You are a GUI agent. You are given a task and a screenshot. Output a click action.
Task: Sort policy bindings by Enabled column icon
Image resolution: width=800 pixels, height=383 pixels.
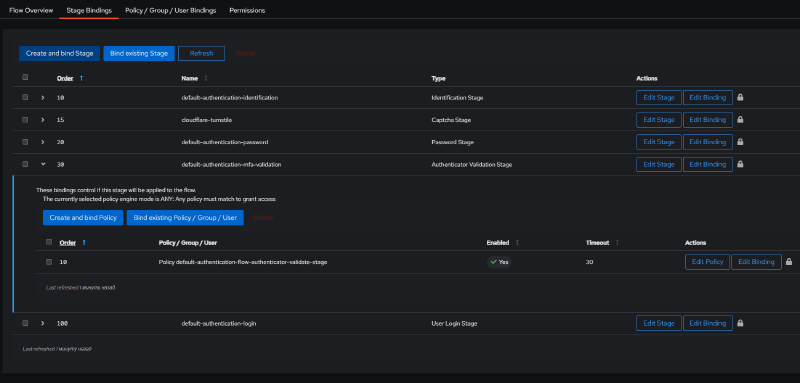517,243
